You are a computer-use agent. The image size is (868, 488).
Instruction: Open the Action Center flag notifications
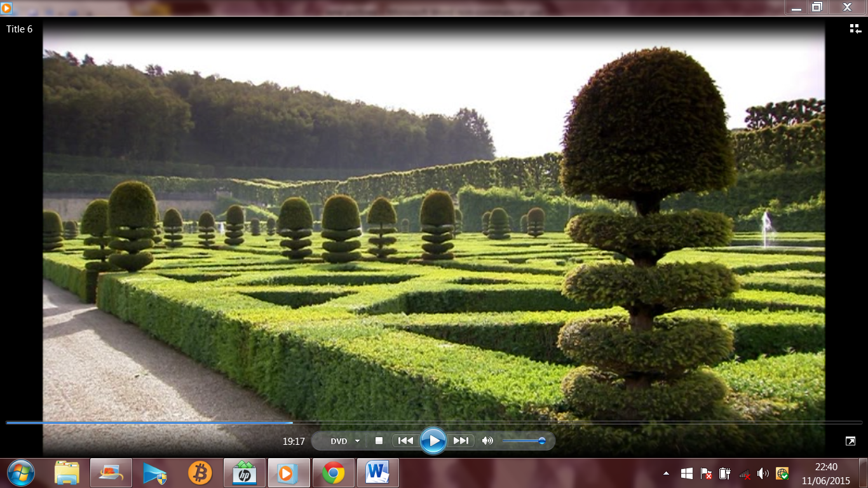click(706, 473)
